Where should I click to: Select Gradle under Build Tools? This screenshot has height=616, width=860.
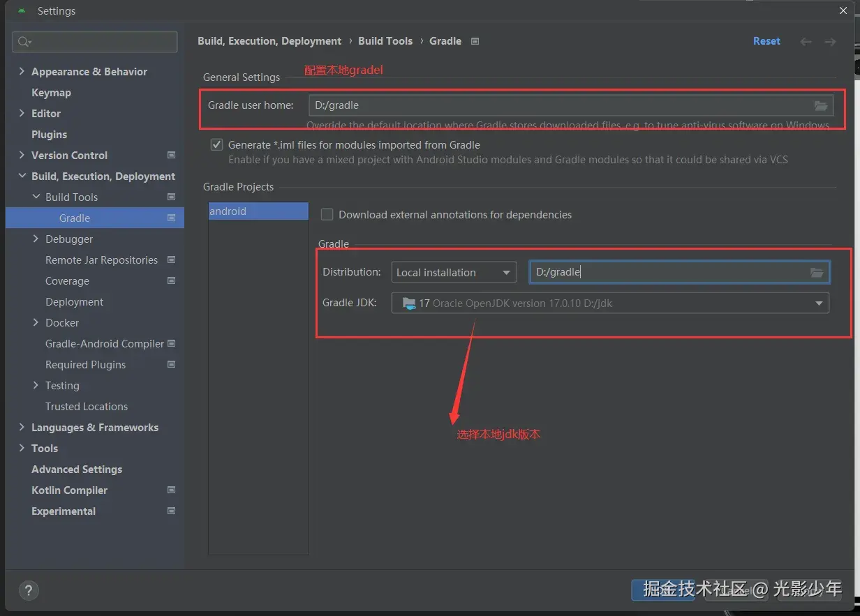coord(75,218)
